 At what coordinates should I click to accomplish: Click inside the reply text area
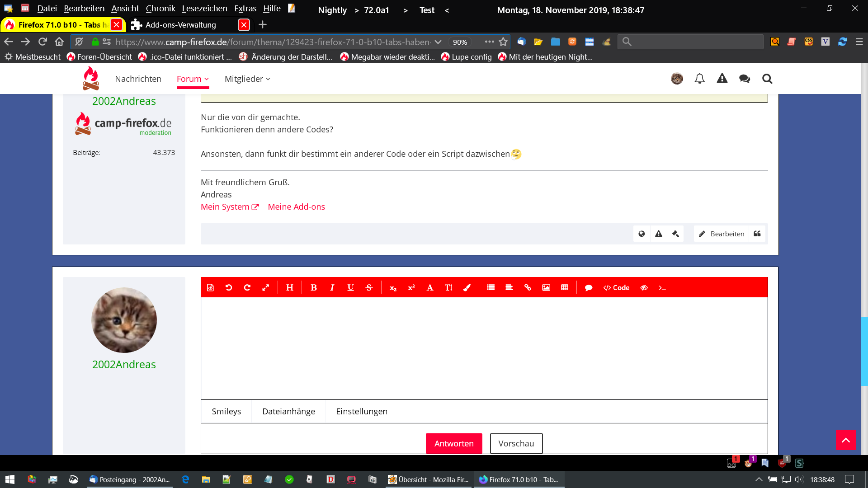tap(484, 348)
